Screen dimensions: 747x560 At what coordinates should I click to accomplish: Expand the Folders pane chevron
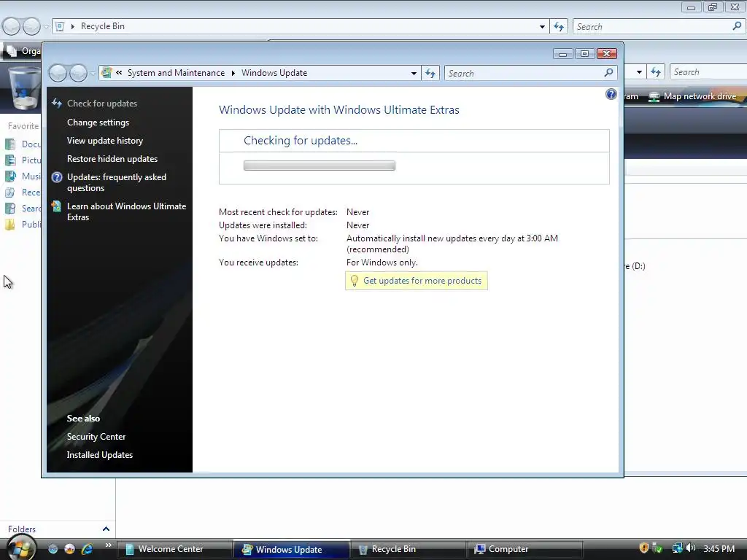click(106, 529)
